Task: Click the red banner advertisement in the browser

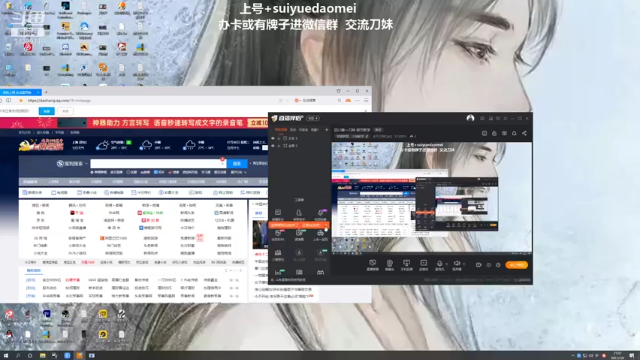Action: 134,122
